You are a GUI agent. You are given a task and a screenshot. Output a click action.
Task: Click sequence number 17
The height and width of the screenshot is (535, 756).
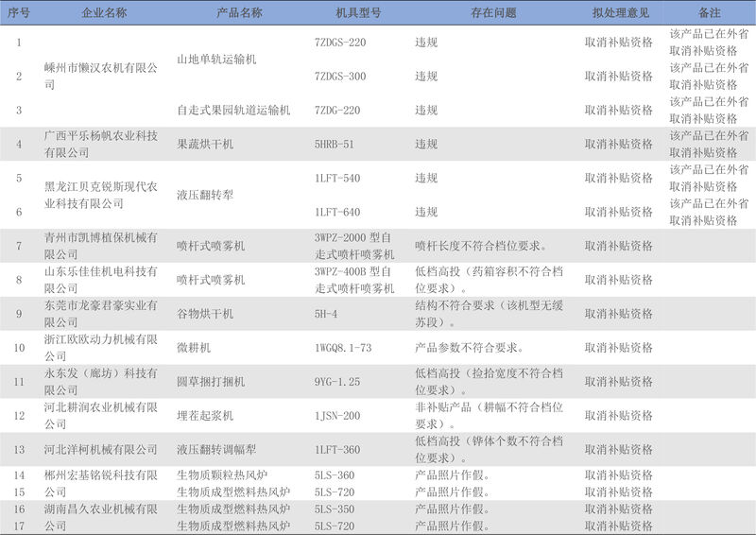[19, 526]
